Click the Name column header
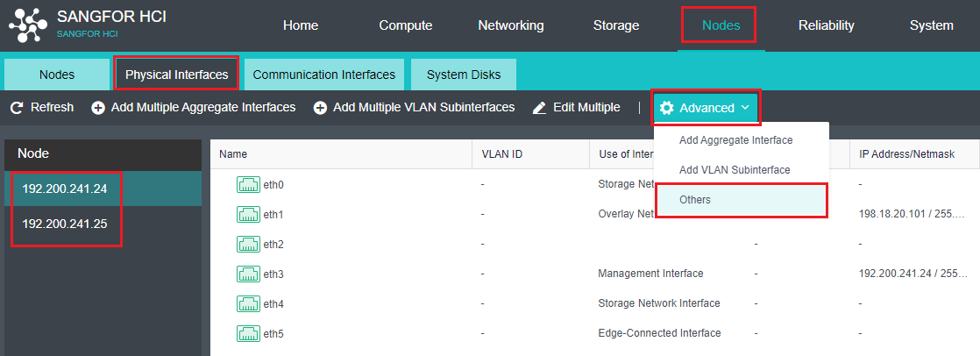 tap(341, 154)
